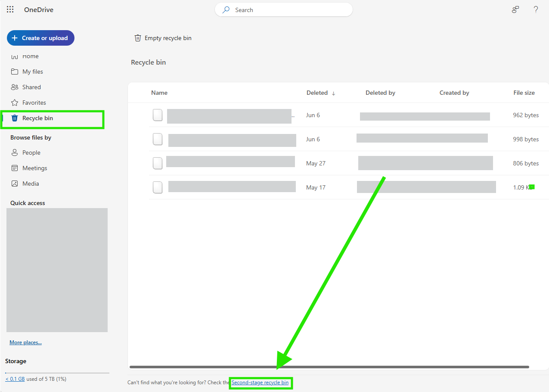Click the OneDrive title link
Screen dimensions: 549x392
39,9
